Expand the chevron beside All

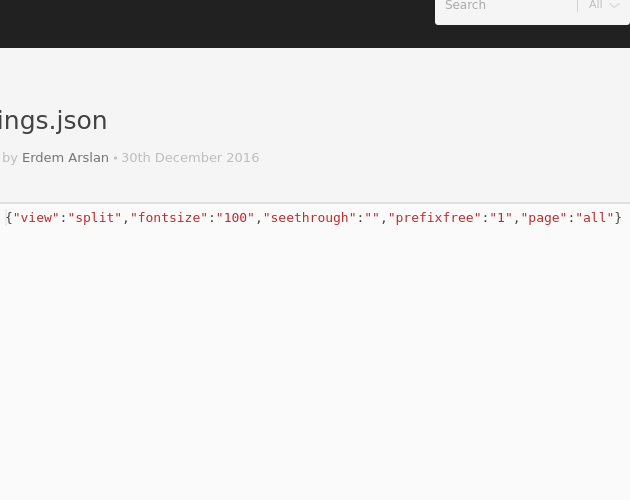[x=615, y=6]
